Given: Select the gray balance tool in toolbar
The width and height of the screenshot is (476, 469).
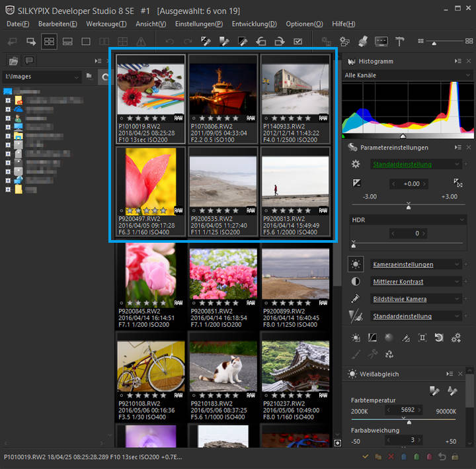Looking at the screenshot, I should [x=224, y=41].
